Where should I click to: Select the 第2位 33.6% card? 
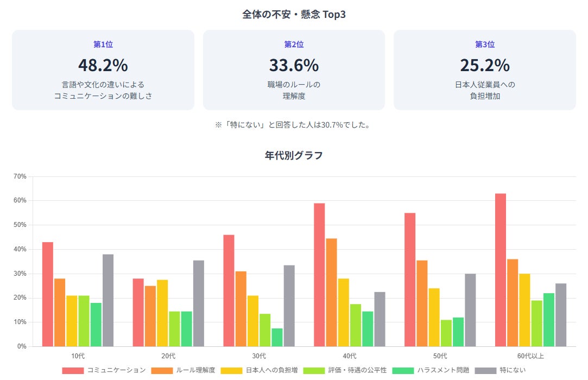point(294,70)
